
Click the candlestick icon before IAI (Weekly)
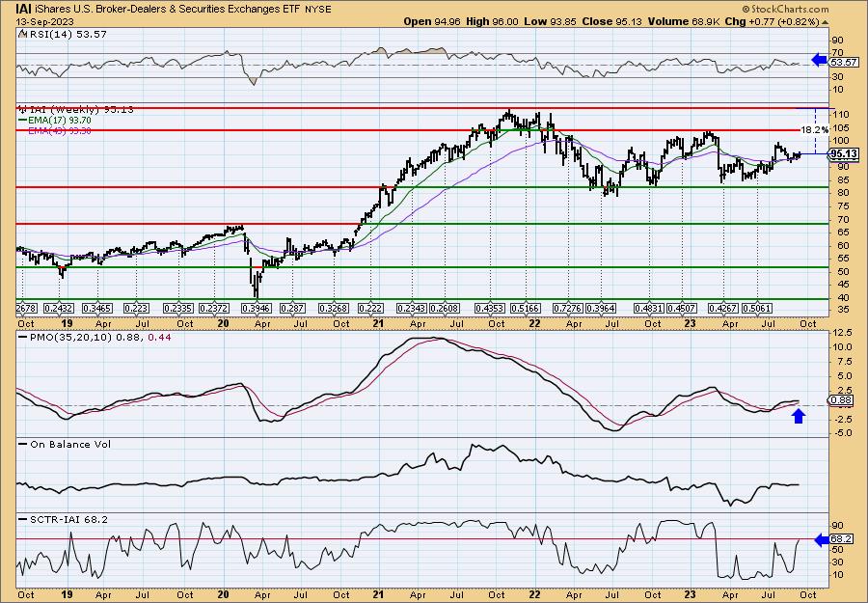click(x=22, y=109)
